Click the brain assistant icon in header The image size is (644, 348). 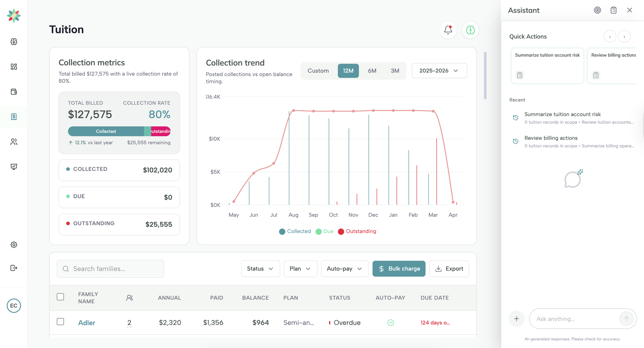(x=470, y=30)
